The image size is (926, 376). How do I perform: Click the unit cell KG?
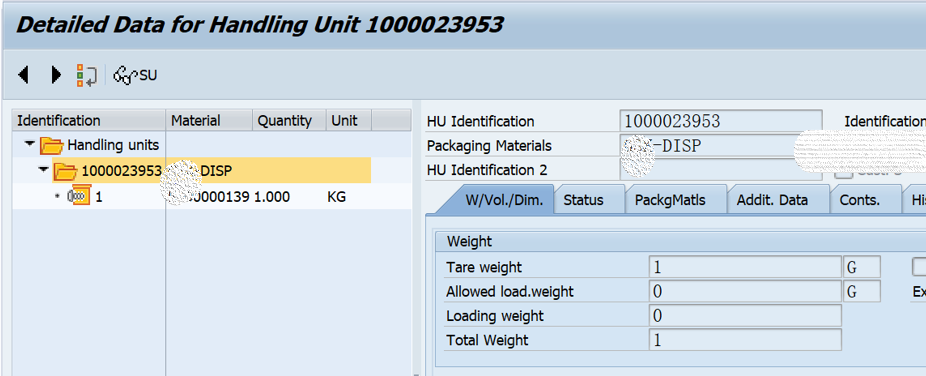[x=337, y=197]
